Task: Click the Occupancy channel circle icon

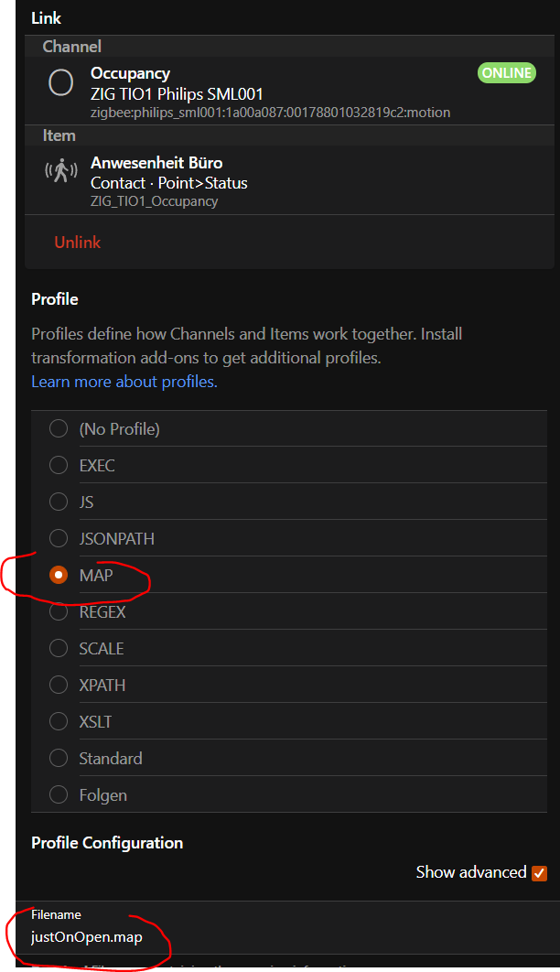Action: pyautogui.click(x=60, y=83)
